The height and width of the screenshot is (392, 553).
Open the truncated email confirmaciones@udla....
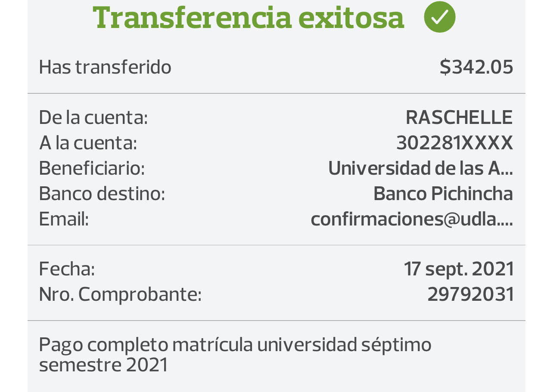click(412, 219)
